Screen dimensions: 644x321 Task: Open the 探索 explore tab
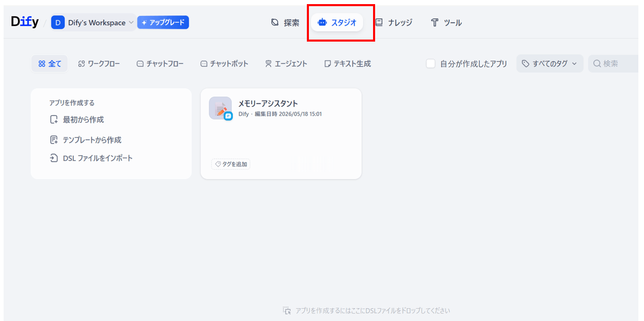click(x=285, y=23)
